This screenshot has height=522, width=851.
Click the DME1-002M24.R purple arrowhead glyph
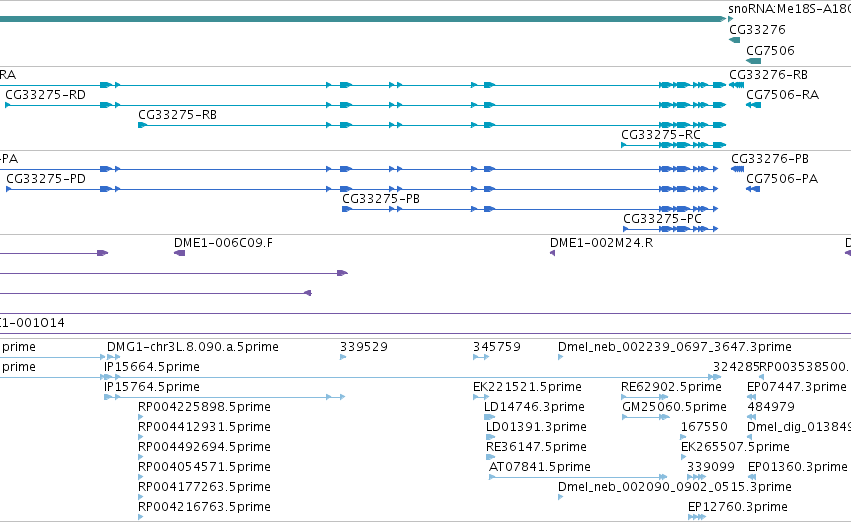[x=552, y=253]
